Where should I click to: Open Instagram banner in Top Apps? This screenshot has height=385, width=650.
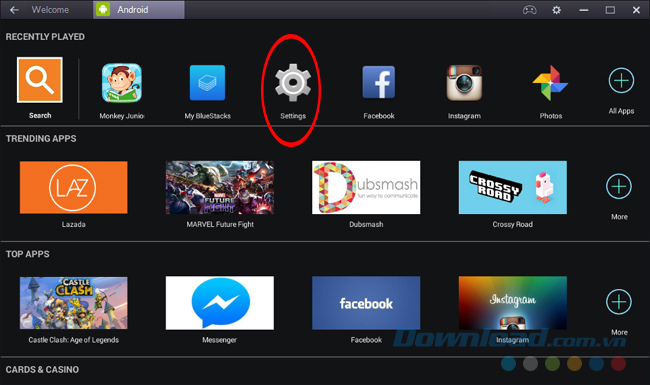point(512,303)
